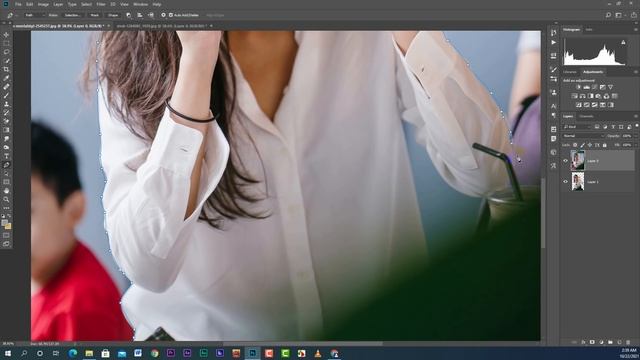Select the Clone Stamp tool
Viewport: 640px width, 360px height.
(x=6, y=104)
